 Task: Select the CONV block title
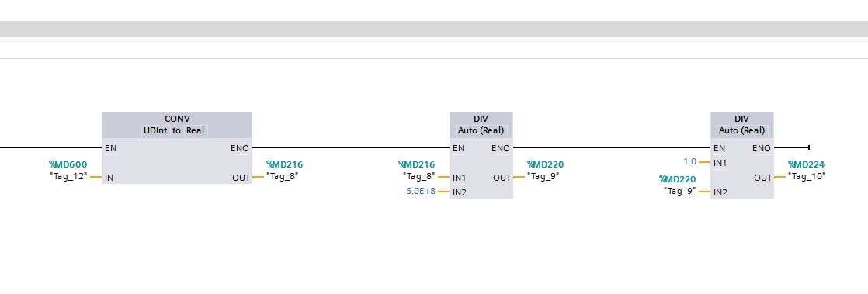click(x=176, y=119)
